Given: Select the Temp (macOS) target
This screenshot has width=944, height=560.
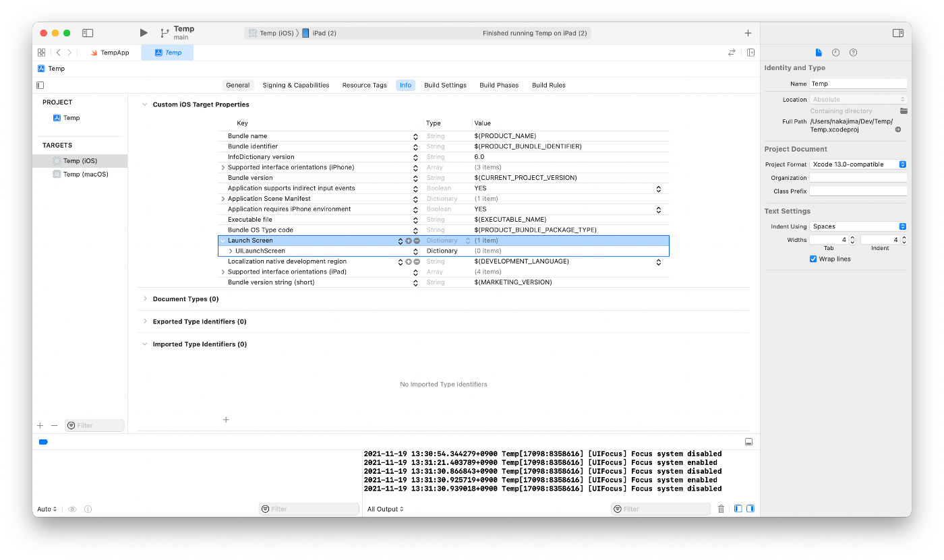Looking at the screenshot, I should [80, 175].
